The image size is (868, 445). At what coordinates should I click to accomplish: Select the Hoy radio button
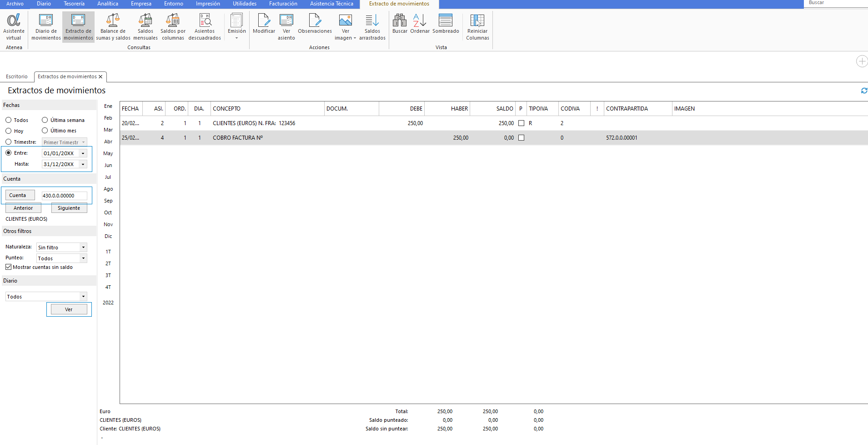point(8,131)
